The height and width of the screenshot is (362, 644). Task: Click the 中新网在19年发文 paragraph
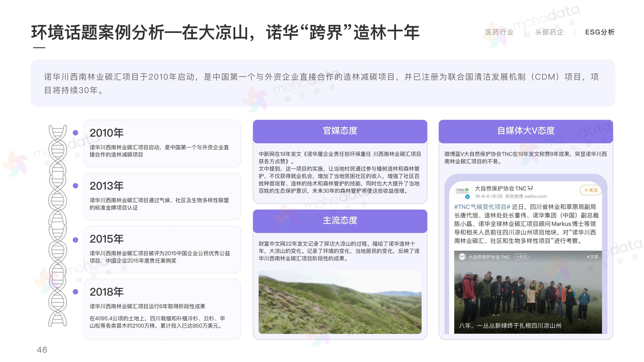(x=339, y=172)
